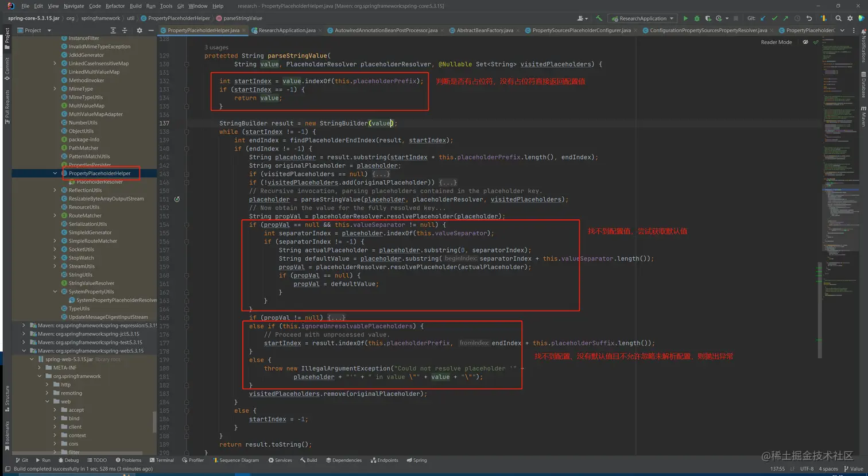Click the 3 usages hint above parseStringValue

[216, 48]
